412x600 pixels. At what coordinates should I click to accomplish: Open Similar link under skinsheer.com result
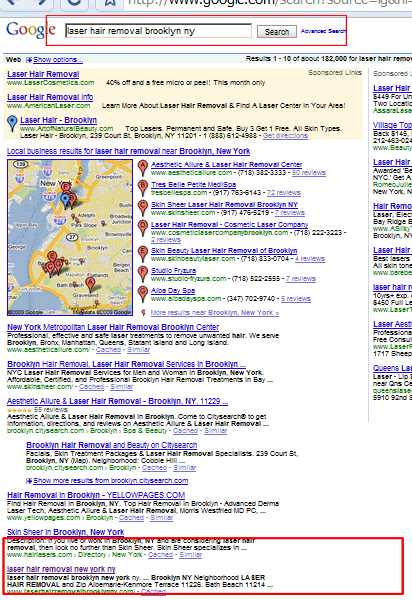pyautogui.click(x=122, y=387)
